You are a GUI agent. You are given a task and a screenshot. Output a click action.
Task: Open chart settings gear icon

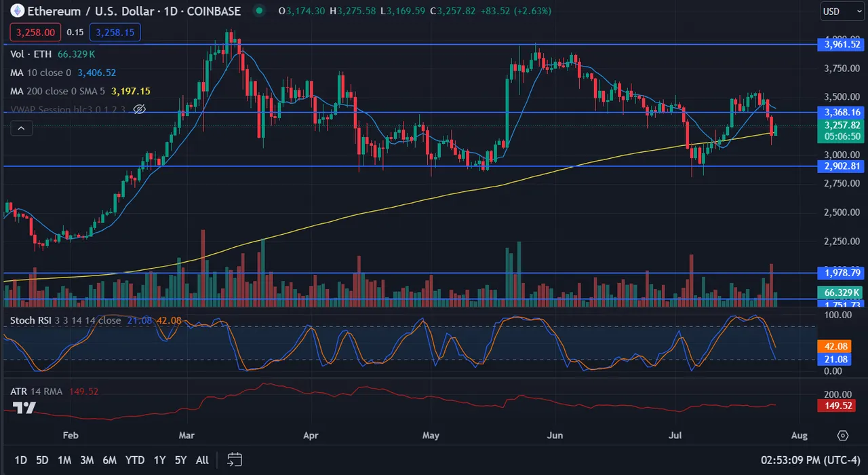click(842, 436)
